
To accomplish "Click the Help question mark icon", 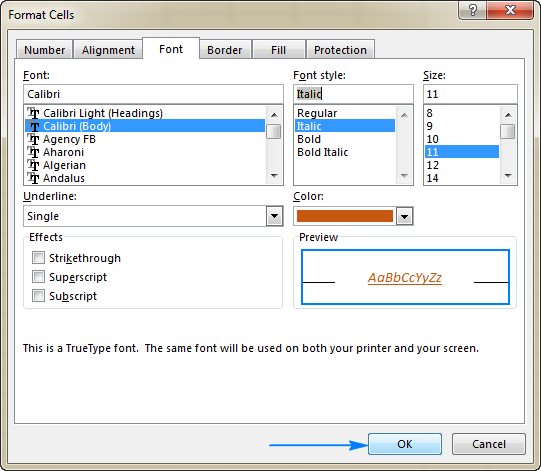I will (472, 10).
